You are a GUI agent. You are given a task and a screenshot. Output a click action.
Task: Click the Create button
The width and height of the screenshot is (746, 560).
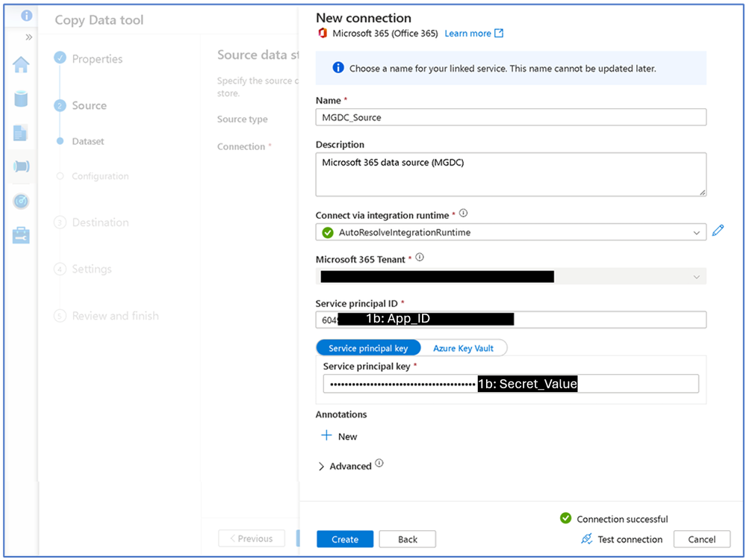pyautogui.click(x=345, y=539)
